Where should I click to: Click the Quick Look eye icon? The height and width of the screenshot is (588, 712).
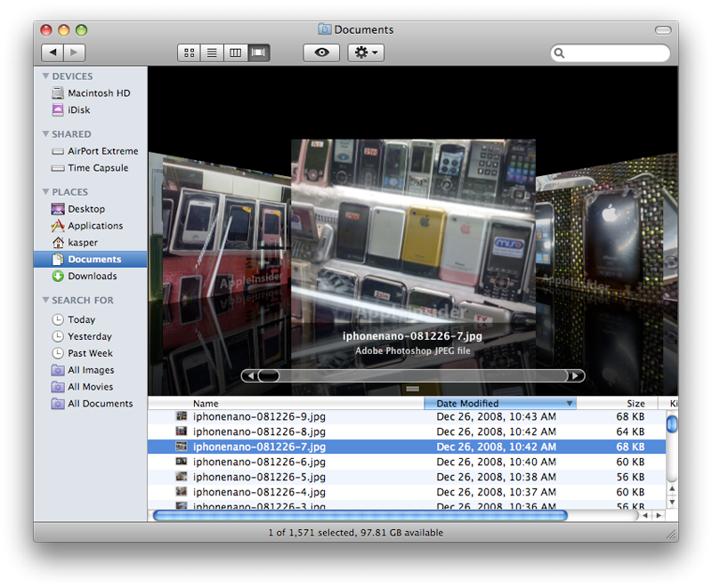tap(321, 53)
